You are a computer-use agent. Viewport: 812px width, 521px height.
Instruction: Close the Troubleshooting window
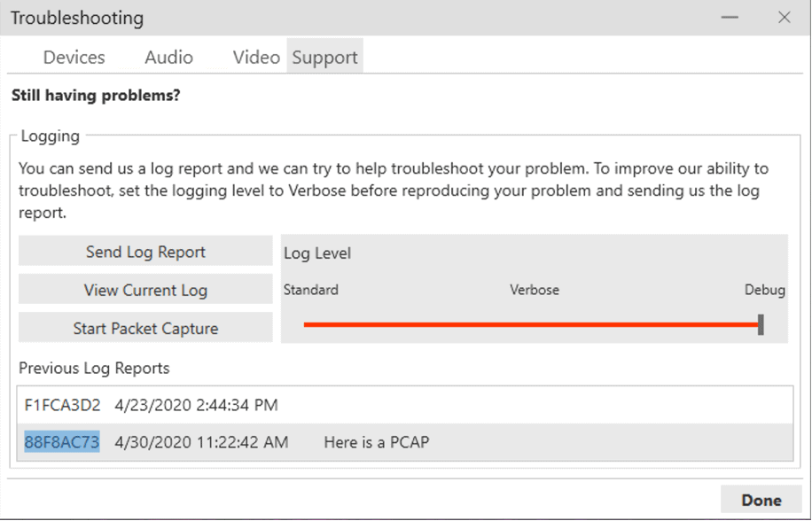pyautogui.click(x=784, y=18)
